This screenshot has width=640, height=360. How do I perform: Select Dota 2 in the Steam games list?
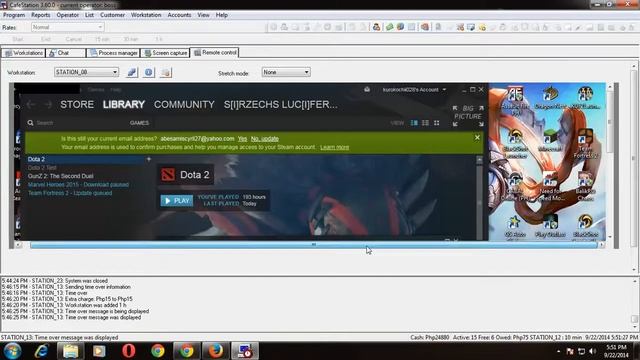pyautogui.click(x=85, y=159)
